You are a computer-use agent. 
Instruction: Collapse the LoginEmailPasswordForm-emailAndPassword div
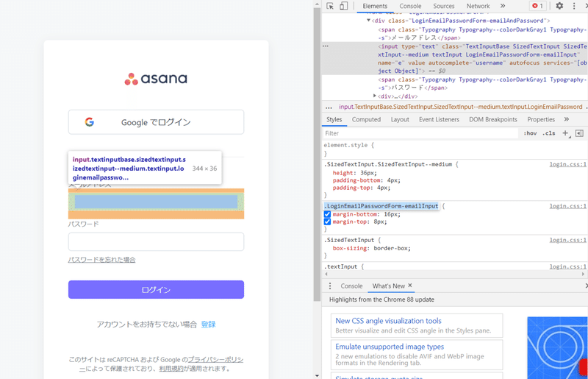point(369,21)
